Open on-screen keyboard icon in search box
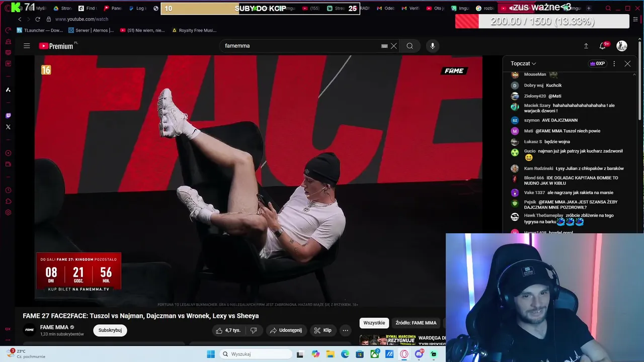The width and height of the screenshot is (644, 362). [384, 46]
